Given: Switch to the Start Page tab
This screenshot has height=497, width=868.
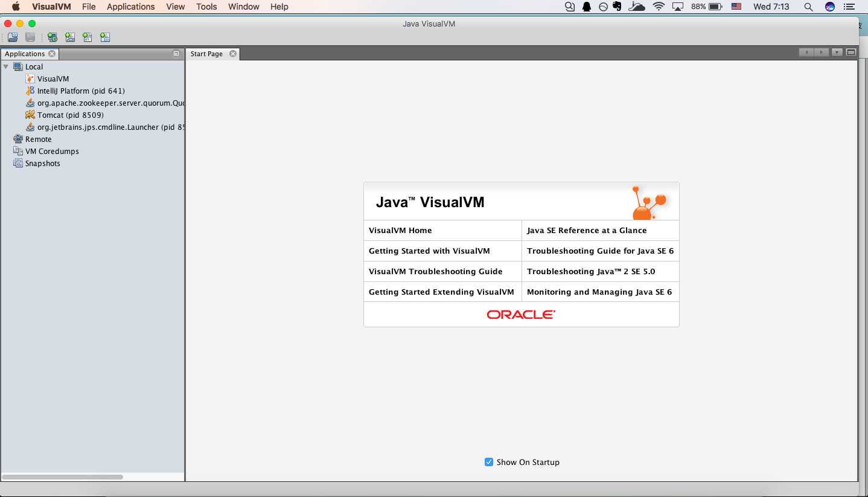Looking at the screenshot, I should tap(206, 54).
